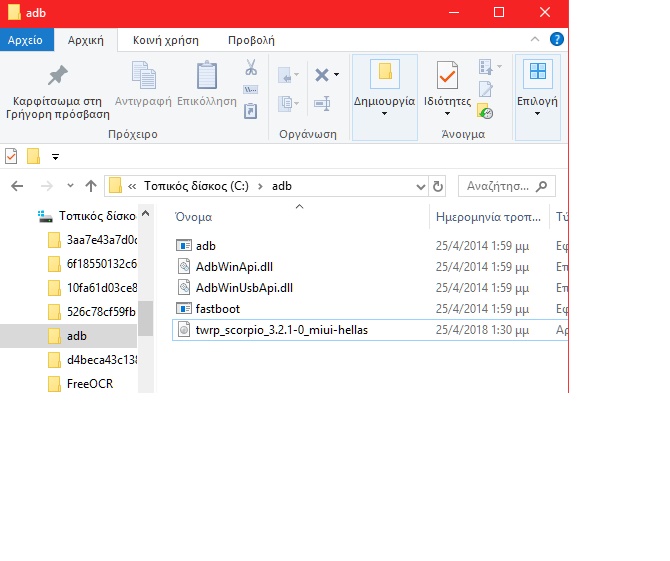Open the Κοινή χρήση (Share) tab
The image size is (670, 561).
[x=165, y=40]
